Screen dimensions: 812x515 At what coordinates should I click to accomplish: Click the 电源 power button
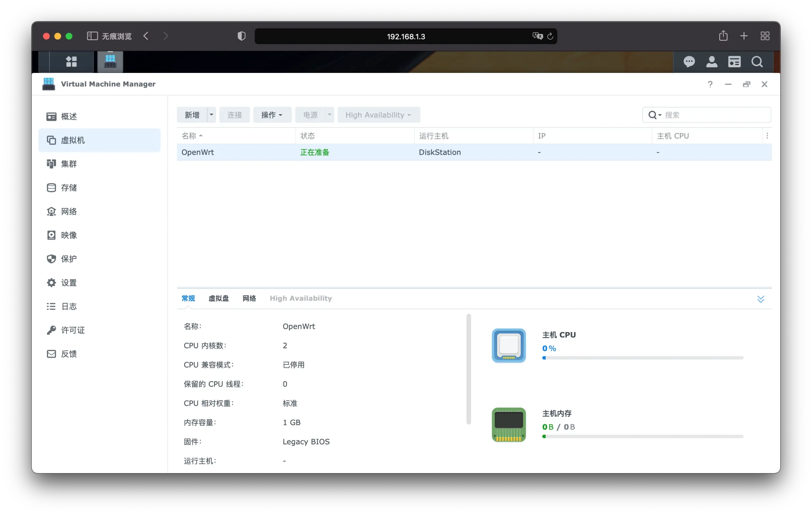click(x=310, y=115)
